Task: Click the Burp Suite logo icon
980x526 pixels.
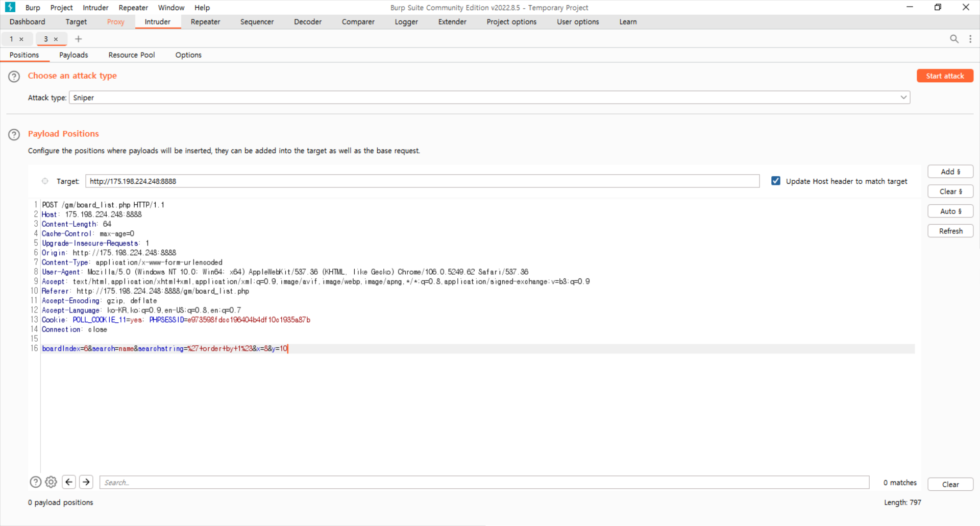Action: 10,7
